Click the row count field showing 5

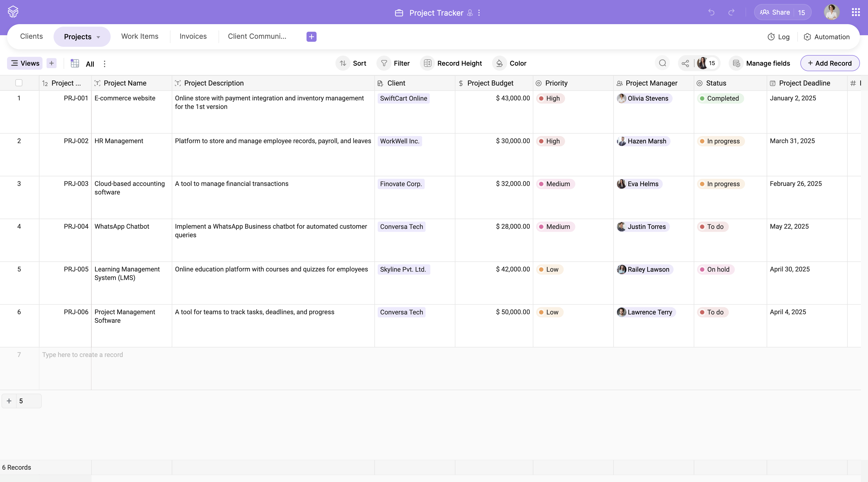pos(29,401)
